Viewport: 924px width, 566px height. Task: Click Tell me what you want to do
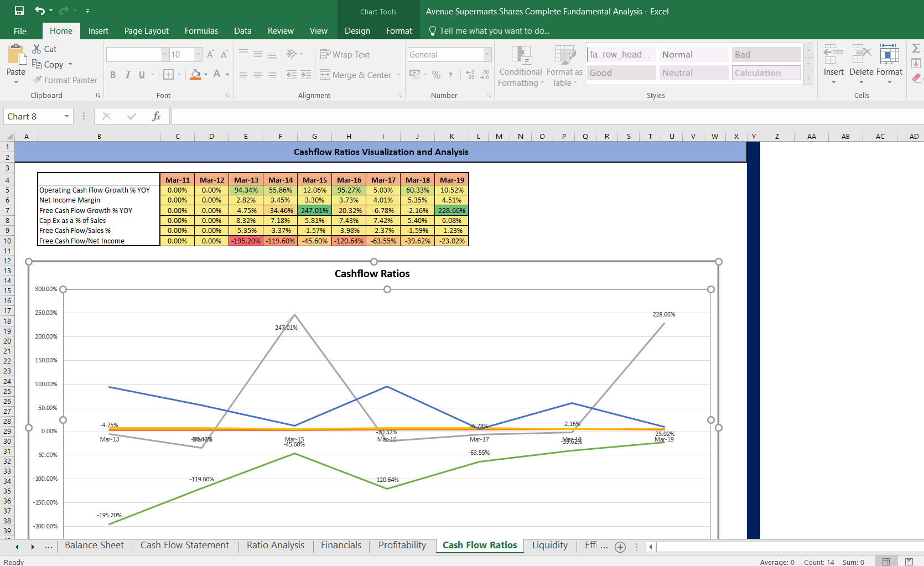(x=489, y=31)
